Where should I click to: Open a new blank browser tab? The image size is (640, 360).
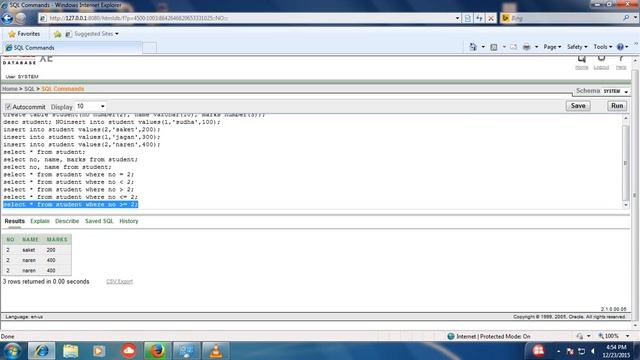pyautogui.click(x=149, y=48)
